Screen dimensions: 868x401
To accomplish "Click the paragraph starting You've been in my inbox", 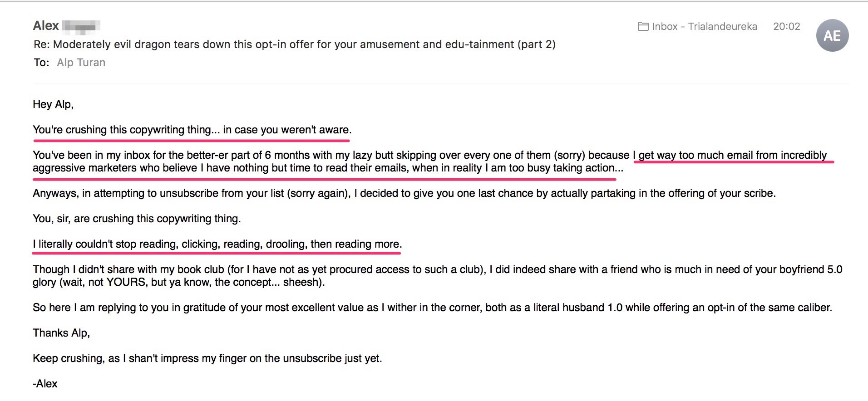I will coord(433,161).
